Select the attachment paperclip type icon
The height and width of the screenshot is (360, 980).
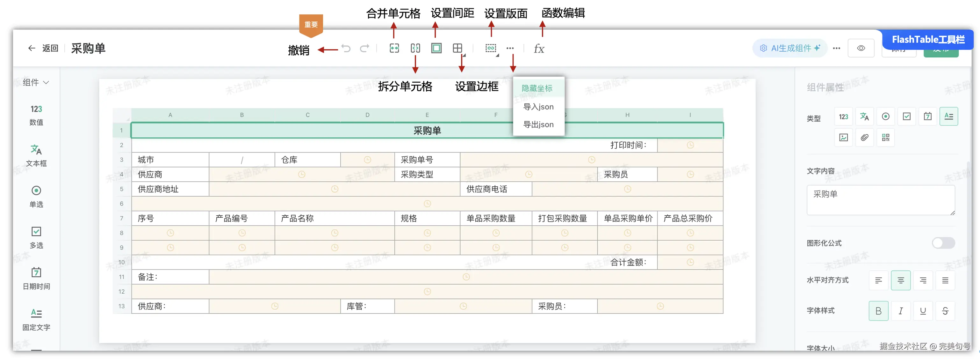click(864, 138)
